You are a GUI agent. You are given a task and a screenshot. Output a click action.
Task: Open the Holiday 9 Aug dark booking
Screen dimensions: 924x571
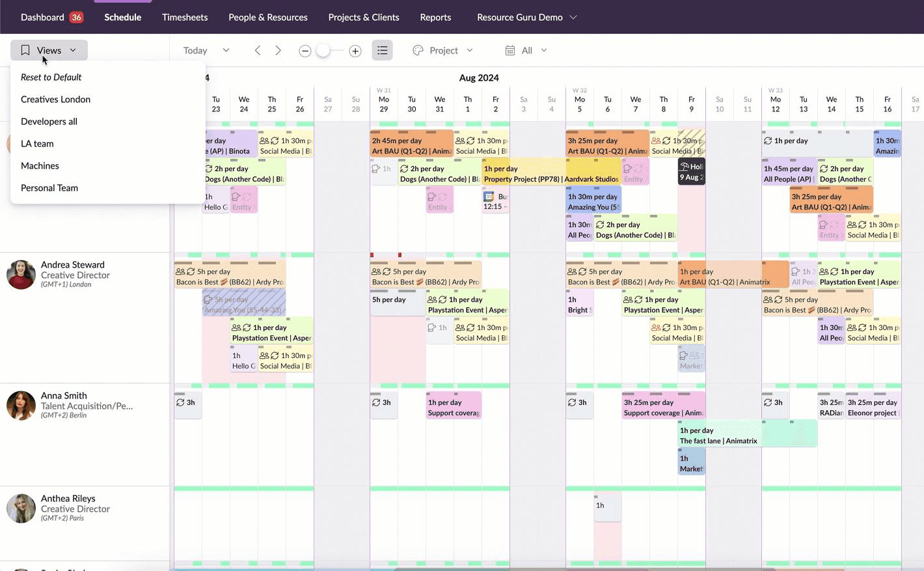click(691, 172)
